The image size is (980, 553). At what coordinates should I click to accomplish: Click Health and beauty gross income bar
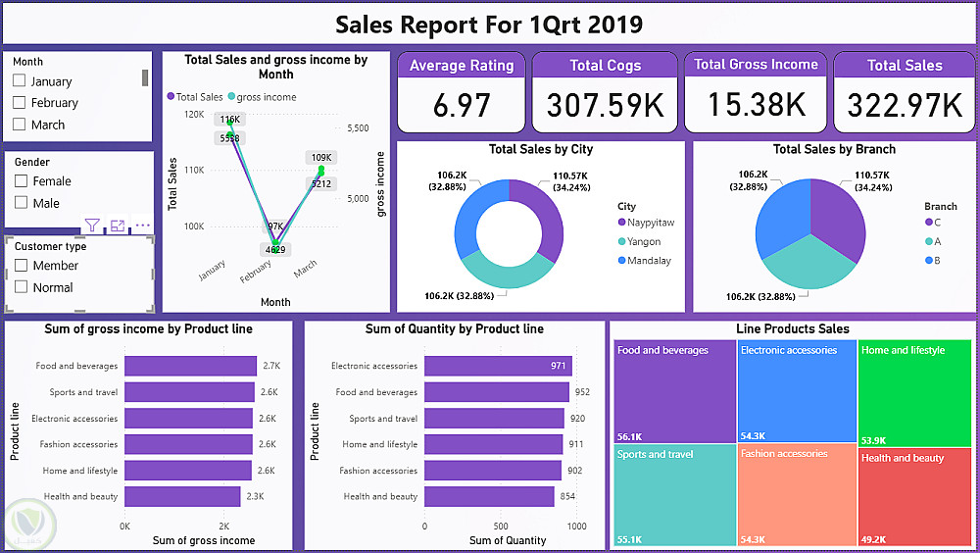pyautogui.click(x=182, y=496)
